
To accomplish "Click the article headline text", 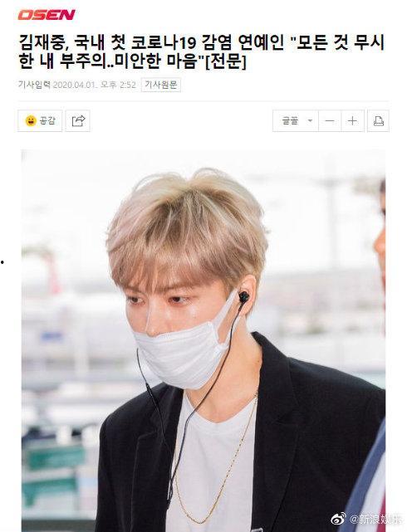I will [x=202, y=51].
